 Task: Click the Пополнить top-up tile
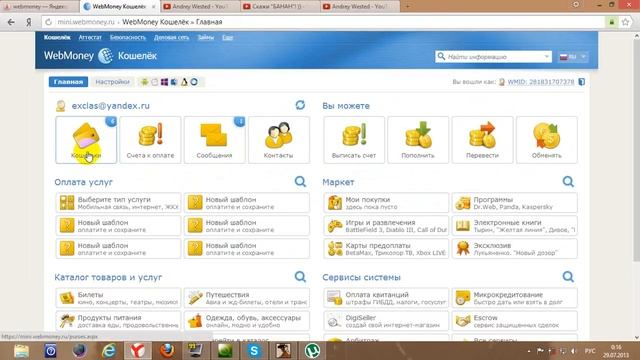418,140
